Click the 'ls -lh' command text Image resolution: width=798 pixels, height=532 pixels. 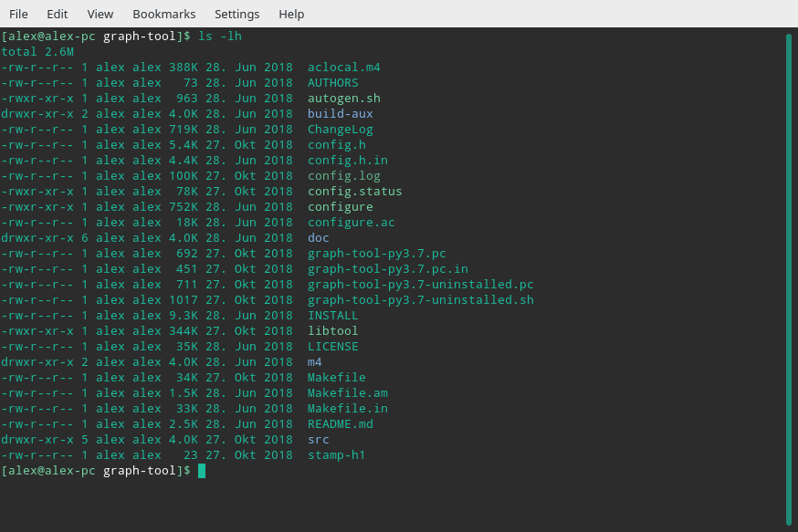pyautogui.click(x=219, y=37)
